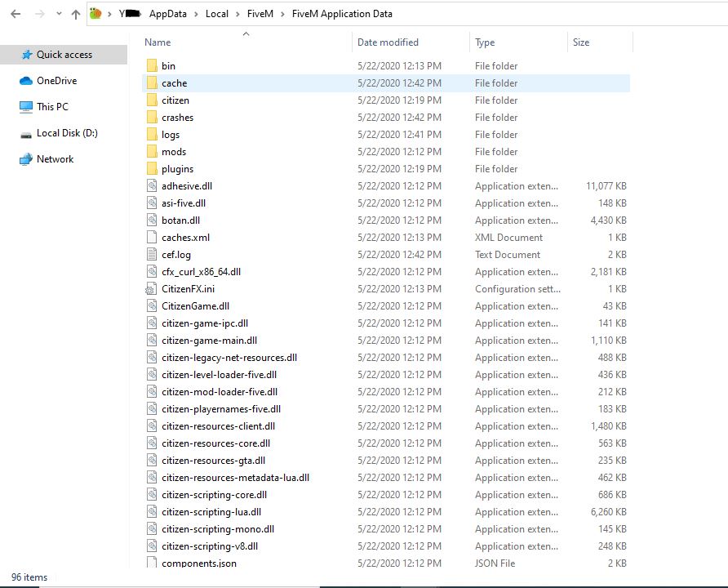
Task: Click the Network icon in sidebar
Action: 26,159
